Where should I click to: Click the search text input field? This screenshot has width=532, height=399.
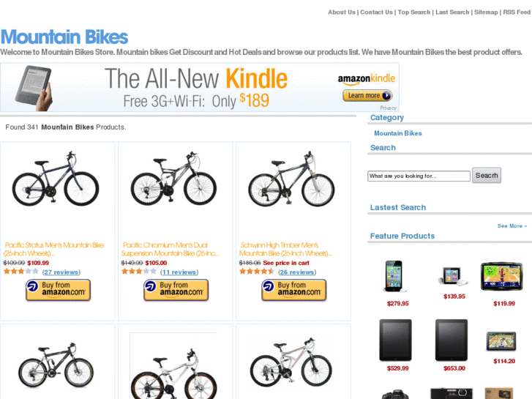(419, 176)
